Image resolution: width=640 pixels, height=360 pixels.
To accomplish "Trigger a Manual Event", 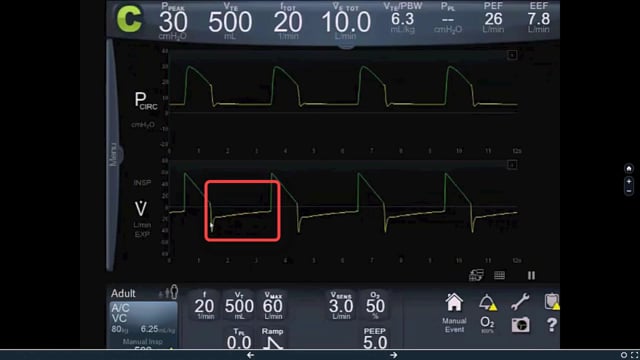I will [x=454, y=325].
